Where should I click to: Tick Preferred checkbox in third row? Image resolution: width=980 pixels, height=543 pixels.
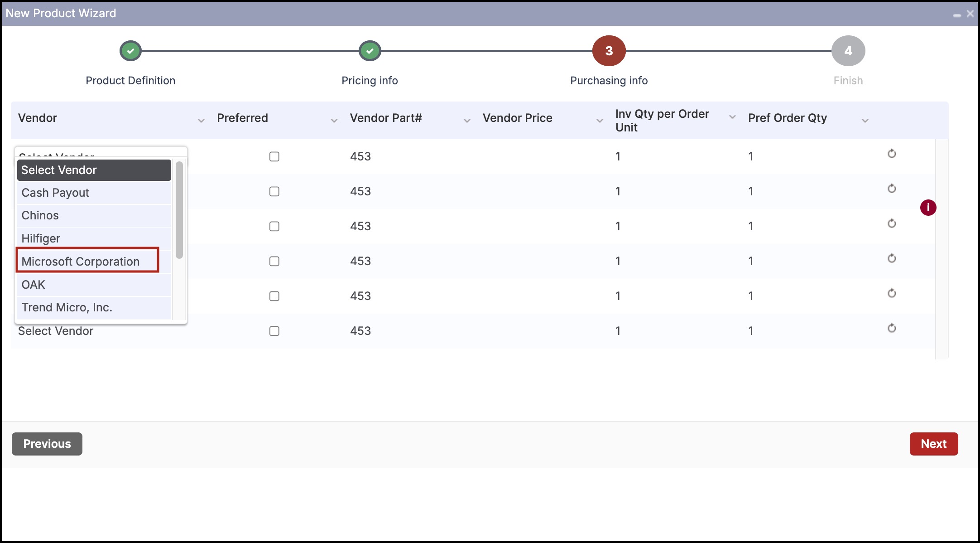pos(274,226)
